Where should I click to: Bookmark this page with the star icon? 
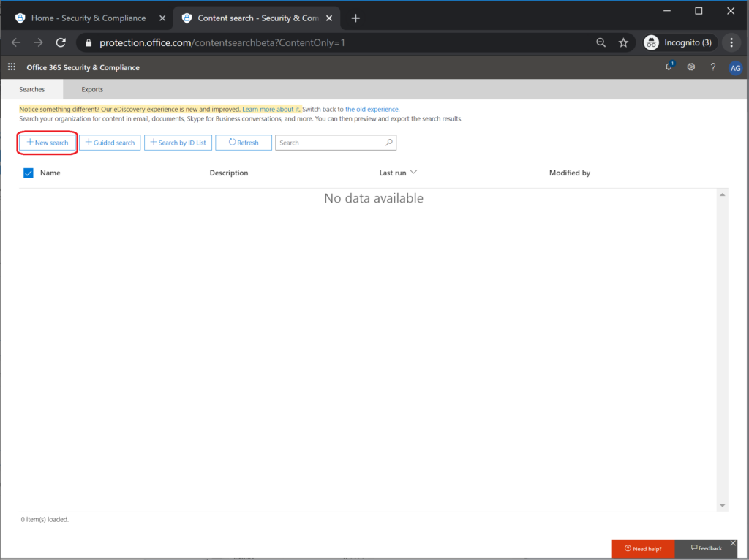click(623, 42)
